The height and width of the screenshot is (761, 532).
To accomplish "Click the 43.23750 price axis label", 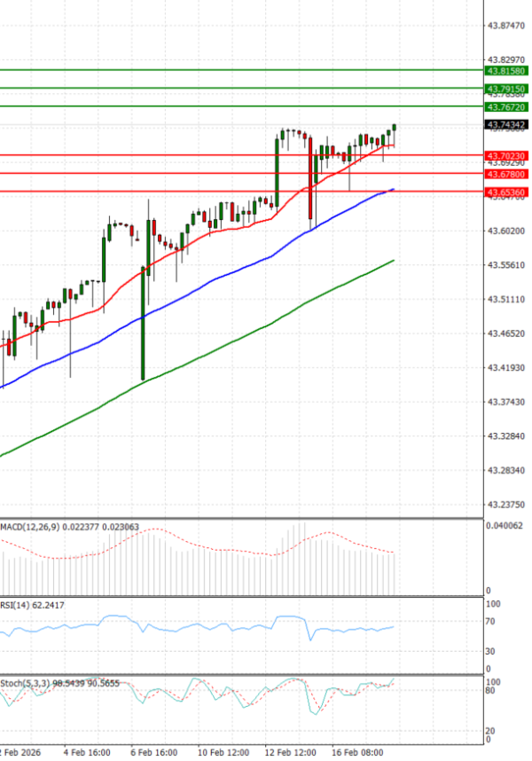I will 506,505.
